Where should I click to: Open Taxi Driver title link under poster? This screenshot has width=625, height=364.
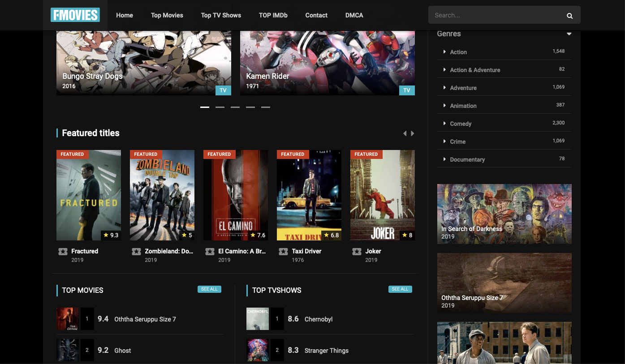[x=306, y=251]
